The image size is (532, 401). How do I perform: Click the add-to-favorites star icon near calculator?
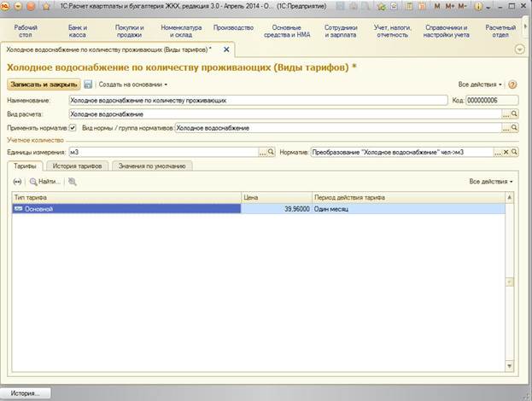point(382,7)
